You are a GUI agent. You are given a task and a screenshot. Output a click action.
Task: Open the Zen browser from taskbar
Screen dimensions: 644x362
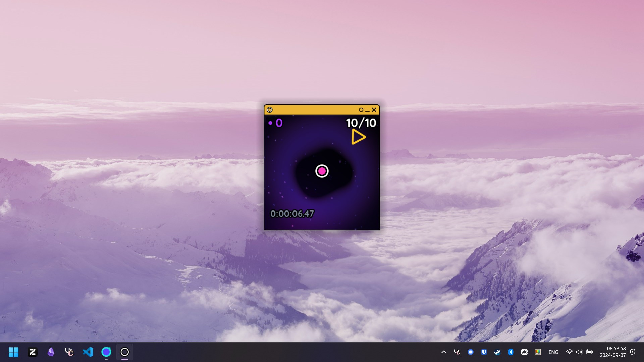[x=33, y=352]
